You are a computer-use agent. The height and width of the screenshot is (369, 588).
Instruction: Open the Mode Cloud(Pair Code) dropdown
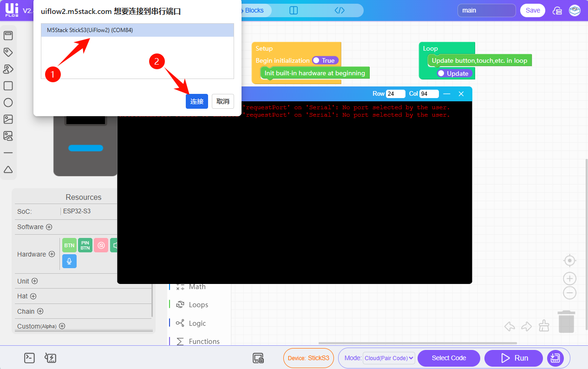388,358
